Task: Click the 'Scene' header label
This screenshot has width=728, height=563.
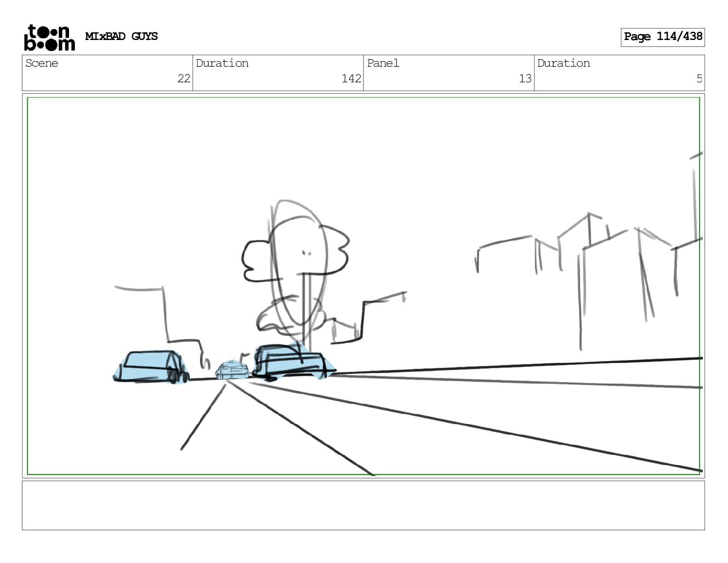Action: (42, 63)
